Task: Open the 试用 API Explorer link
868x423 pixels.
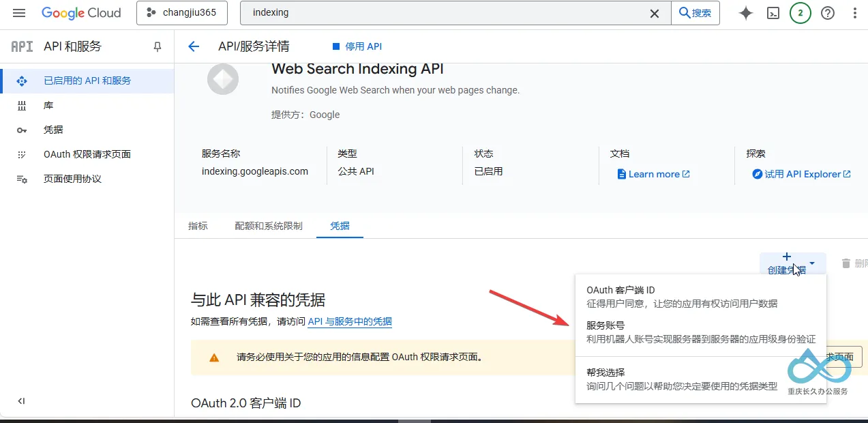Action: click(x=802, y=174)
